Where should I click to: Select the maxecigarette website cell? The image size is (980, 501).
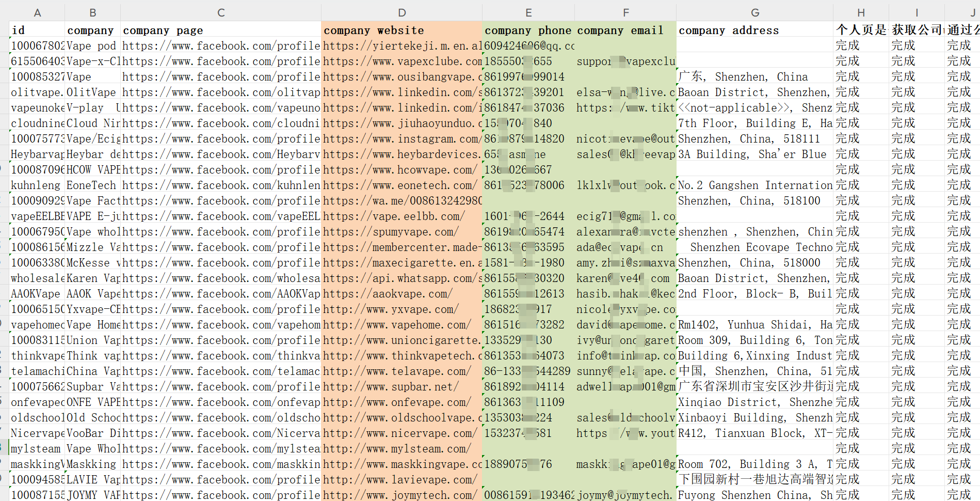coord(402,262)
